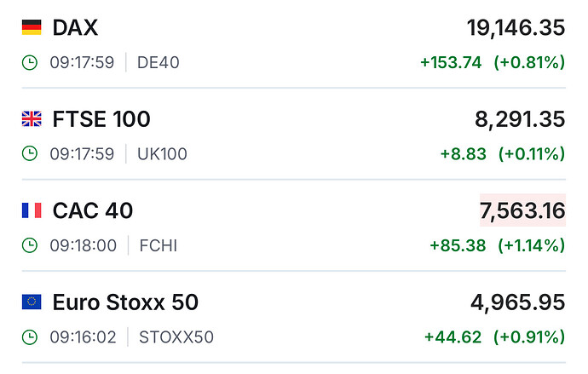Click the German flag icon beside DAX

32,28
